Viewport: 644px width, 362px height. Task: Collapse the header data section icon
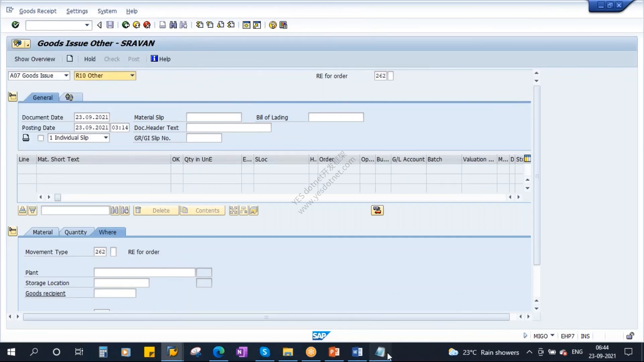(x=13, y=97)
